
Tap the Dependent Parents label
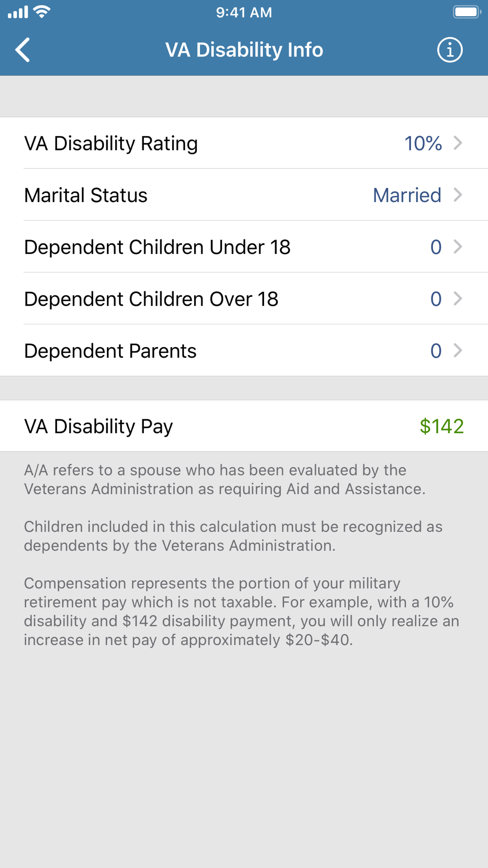point(110,351)
